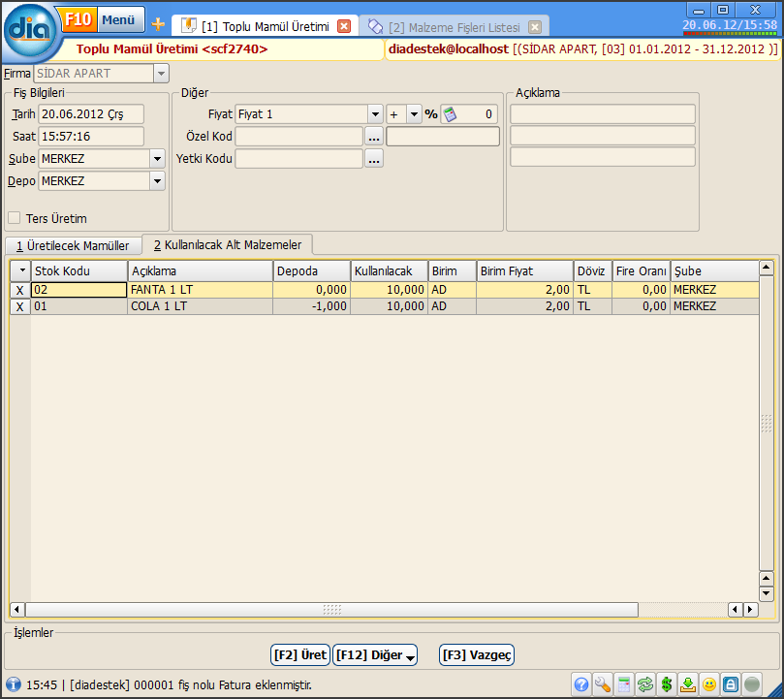784x699 pixels.
Task: Click the dia logo icon
Action: point(28,31)
